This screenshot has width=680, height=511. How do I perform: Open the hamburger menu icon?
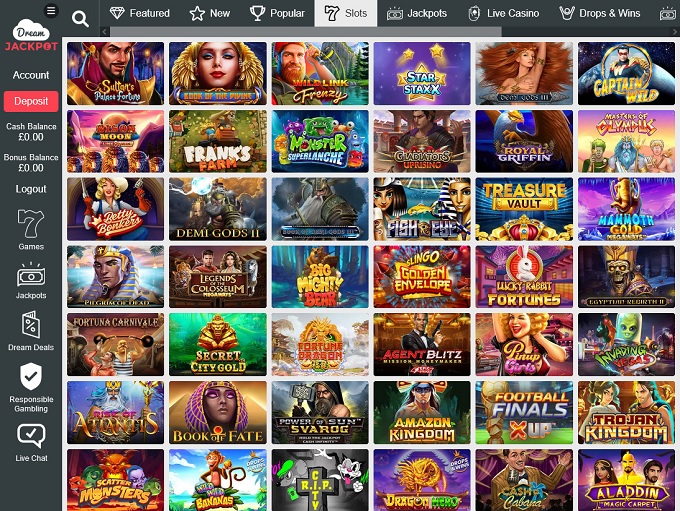(x=51, y=10)
